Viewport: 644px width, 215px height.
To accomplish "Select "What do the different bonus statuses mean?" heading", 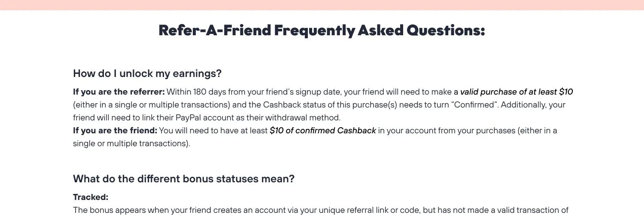I will click(184, 178).
